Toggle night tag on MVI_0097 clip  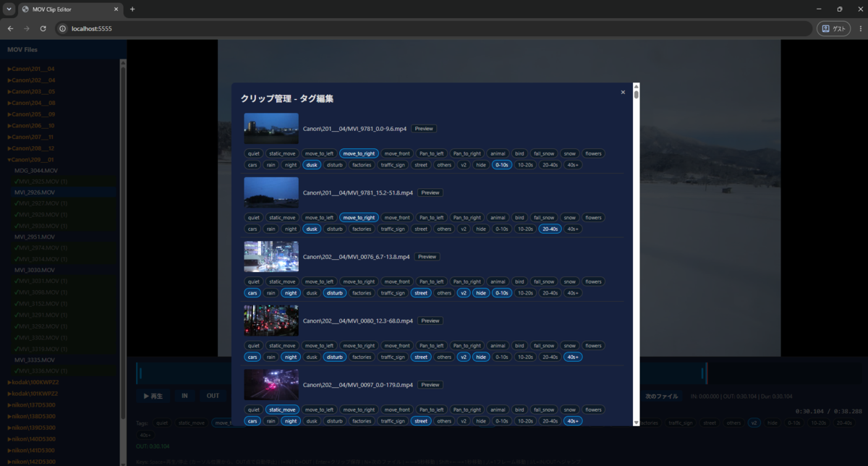291,420
